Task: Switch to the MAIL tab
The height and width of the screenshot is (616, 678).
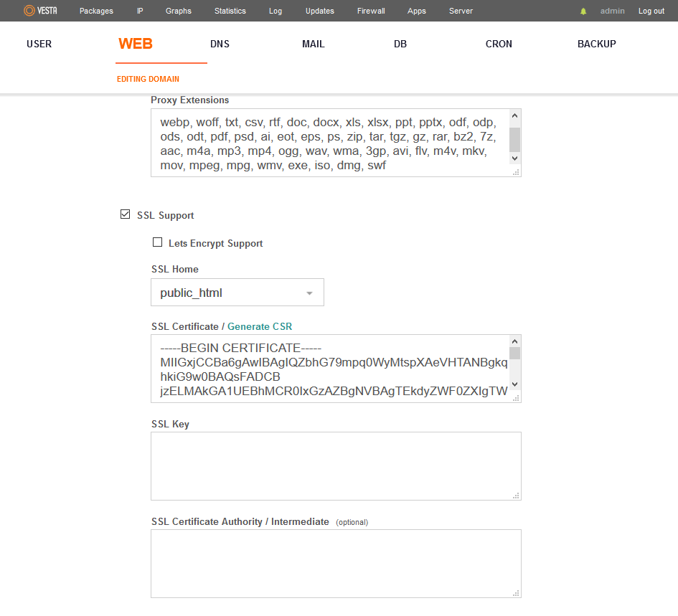Action: pos(313,44)
